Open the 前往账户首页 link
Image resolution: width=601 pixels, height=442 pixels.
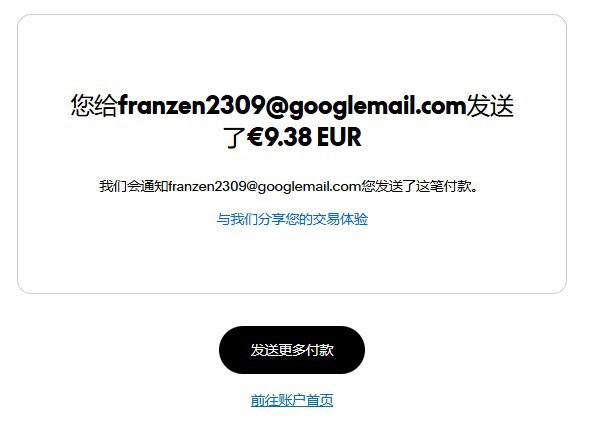coord(292,400)
